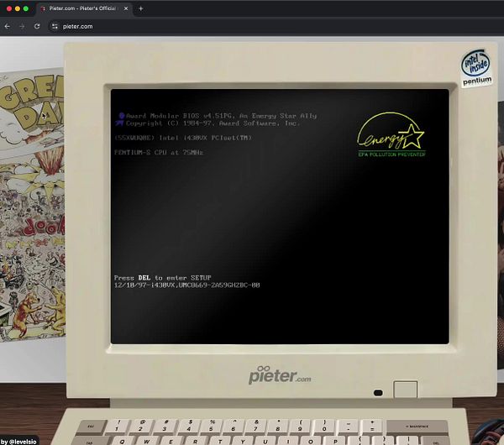Hit the T key on the keyboard

[x=220, y=441]
